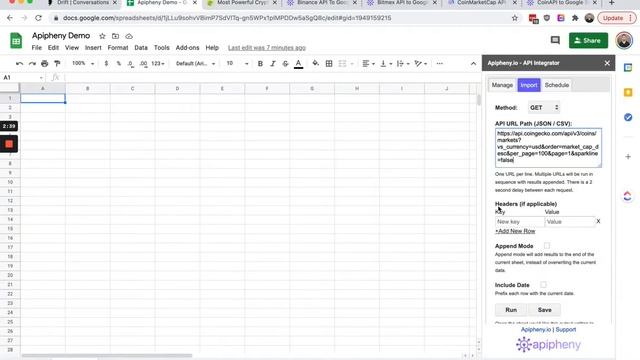Open the zoom 100% dropdown
The image size is (640, 360).
tap(83, 64)
